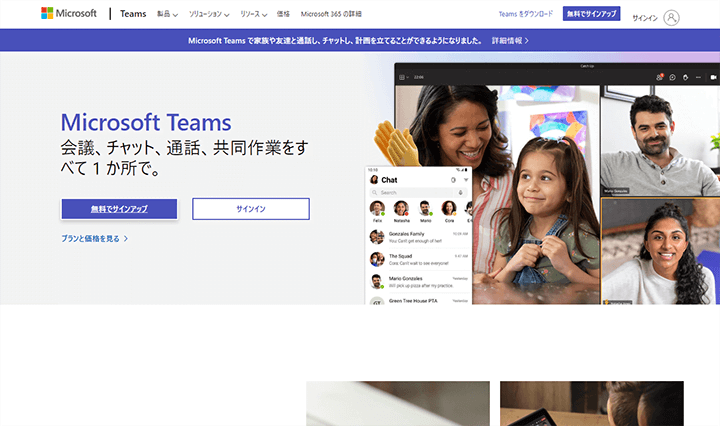Image resolution: width=720 pixels, height=426 pixels.
Task: Click the サインイン button in hero section
Action: pyautogui.click(x=250, y=208)
